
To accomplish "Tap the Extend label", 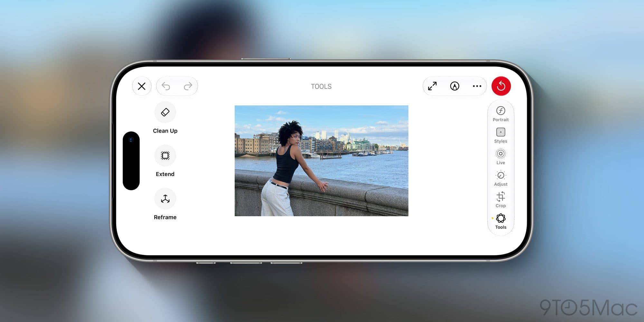I will point(165,174).
